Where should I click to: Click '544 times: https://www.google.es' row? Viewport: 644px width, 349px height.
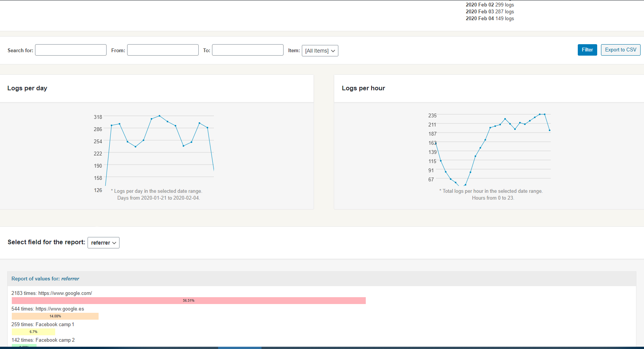coord(48,309)
